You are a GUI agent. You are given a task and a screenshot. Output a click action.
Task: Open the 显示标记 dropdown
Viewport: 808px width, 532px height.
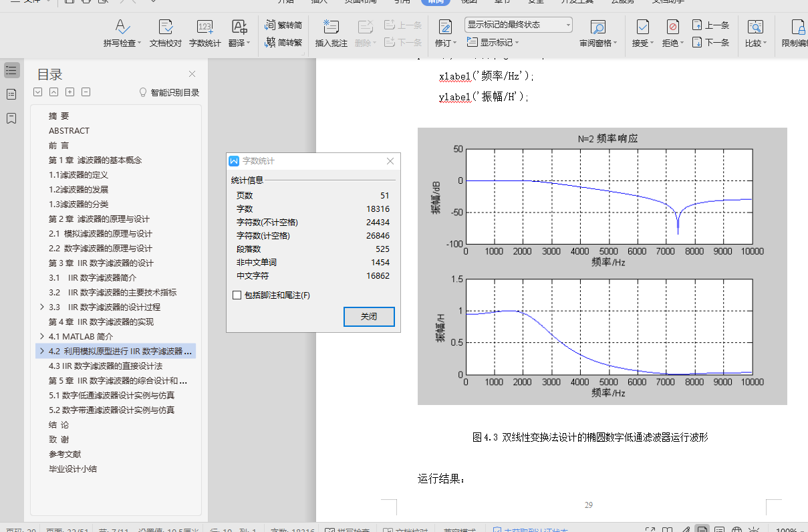click(493, 42)
